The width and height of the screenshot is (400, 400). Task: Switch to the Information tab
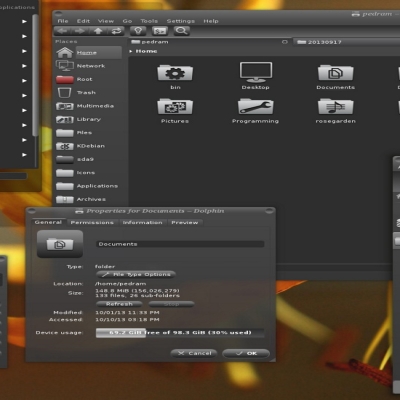(142, 222)
